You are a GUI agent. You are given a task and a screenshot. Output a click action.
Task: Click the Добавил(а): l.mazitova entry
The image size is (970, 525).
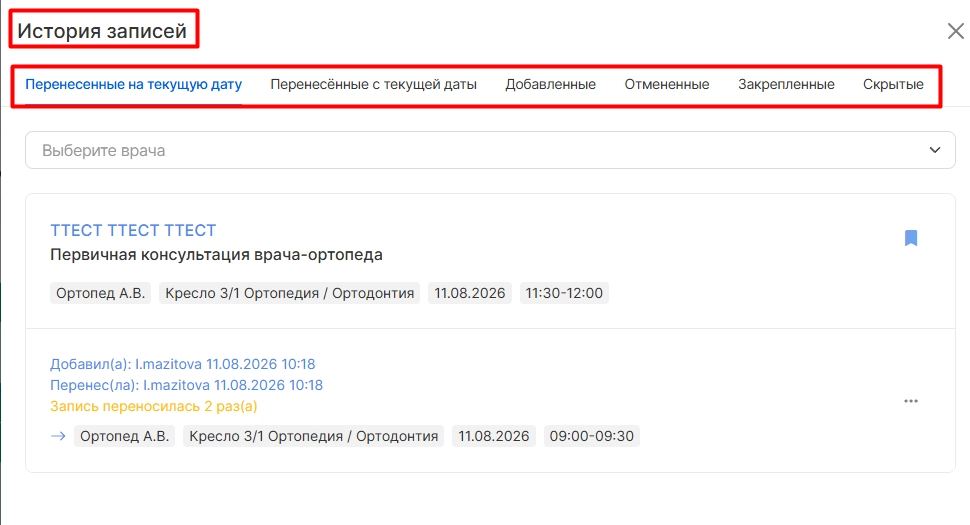click(x=182, y=364)
